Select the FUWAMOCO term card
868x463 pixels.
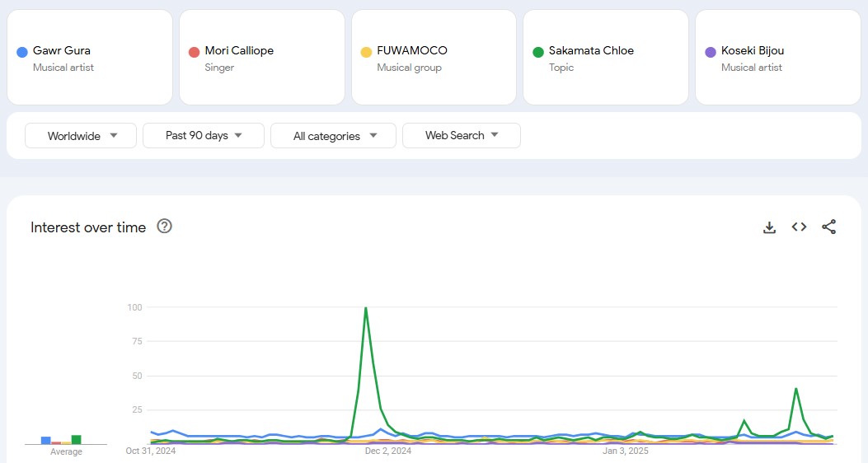[434, 58]
